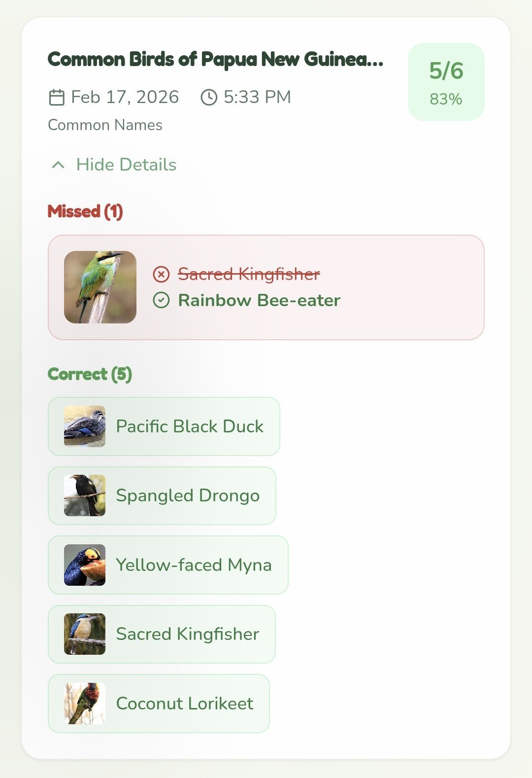This screenshot has width=532, height=778.
Task: Open the Rainbow Bee-eater photo thumbnail
Action: (100, 287)
